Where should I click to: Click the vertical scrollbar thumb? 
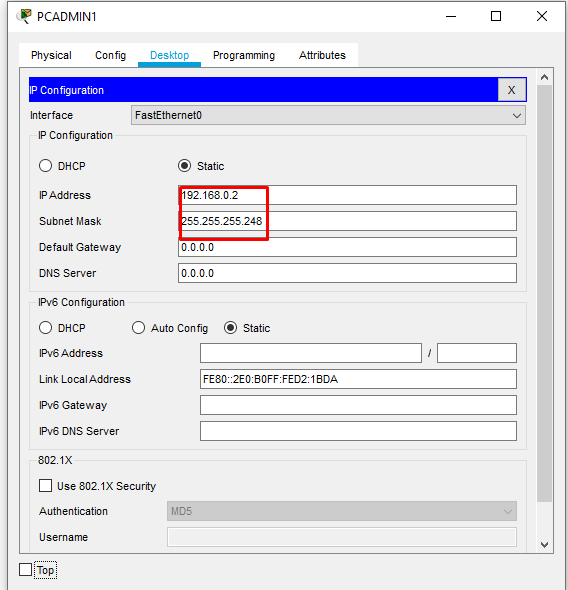click(544, 293)
